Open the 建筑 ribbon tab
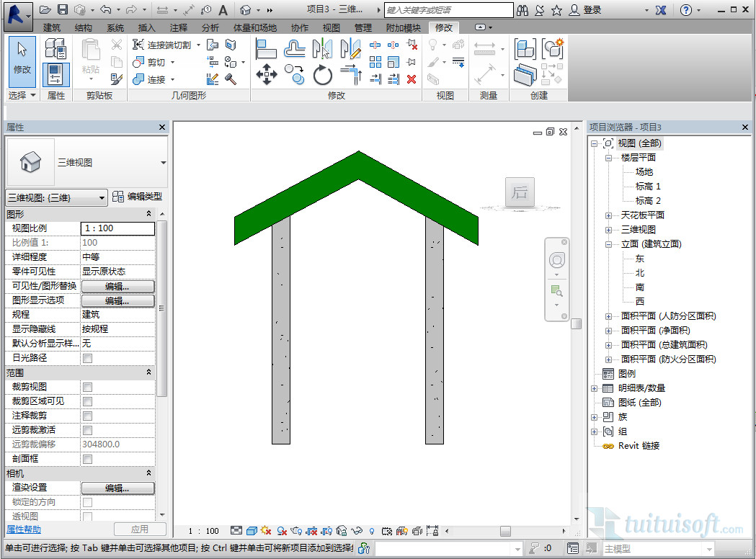 click(52, 27)
